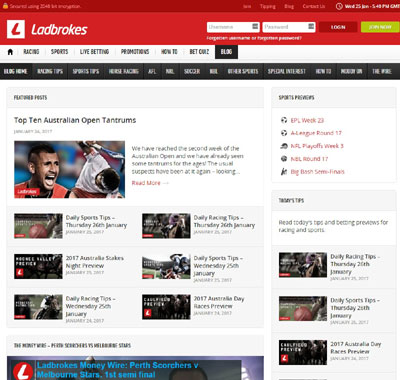This screenshot has width=400, height=380.
Task: Open the Moonee Valley Preview thumbnail
Action: coord(38,266)
